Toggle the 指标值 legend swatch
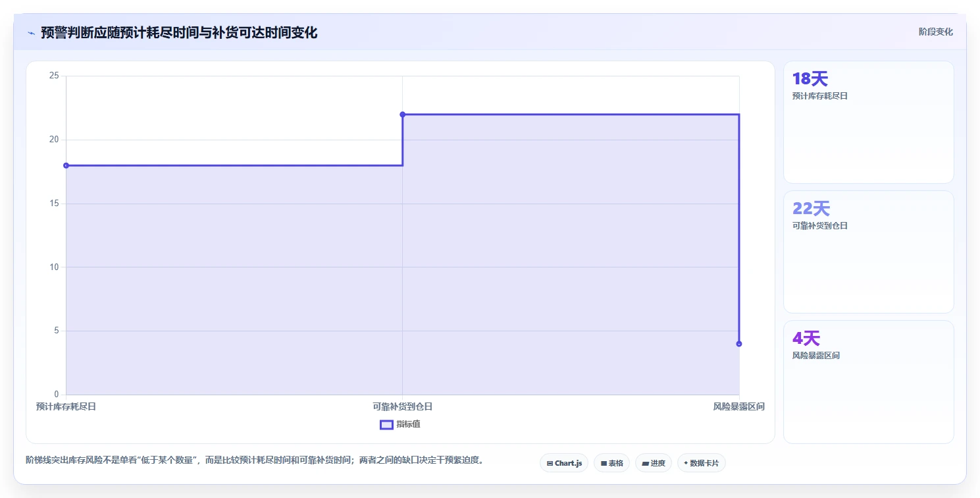The image size is (980, 498). tap(386, 425)
